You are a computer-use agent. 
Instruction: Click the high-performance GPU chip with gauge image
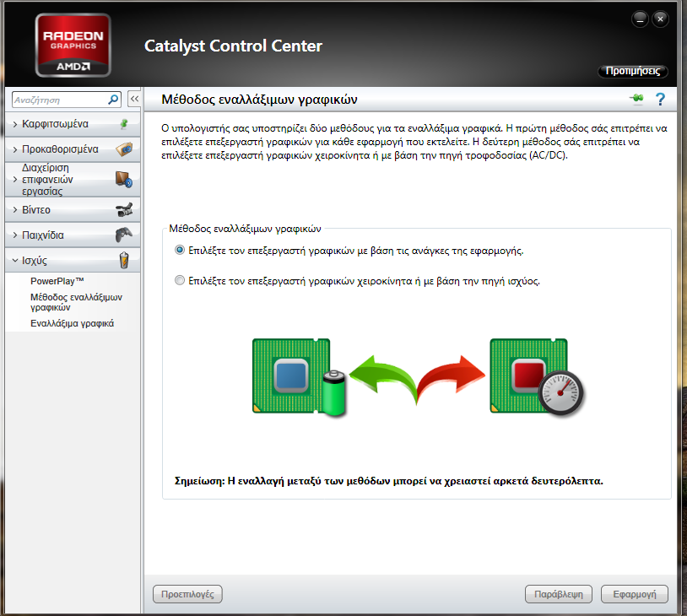537,377
